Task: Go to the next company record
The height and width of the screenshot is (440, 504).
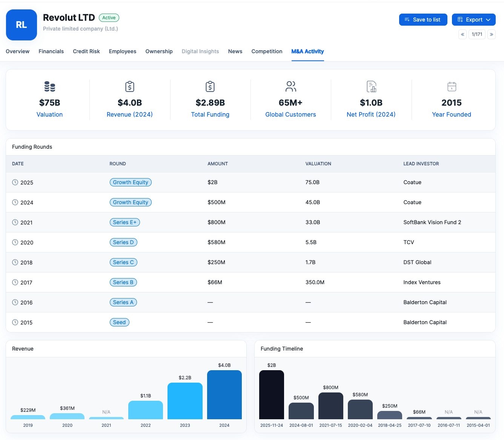Action: (492, 34)
